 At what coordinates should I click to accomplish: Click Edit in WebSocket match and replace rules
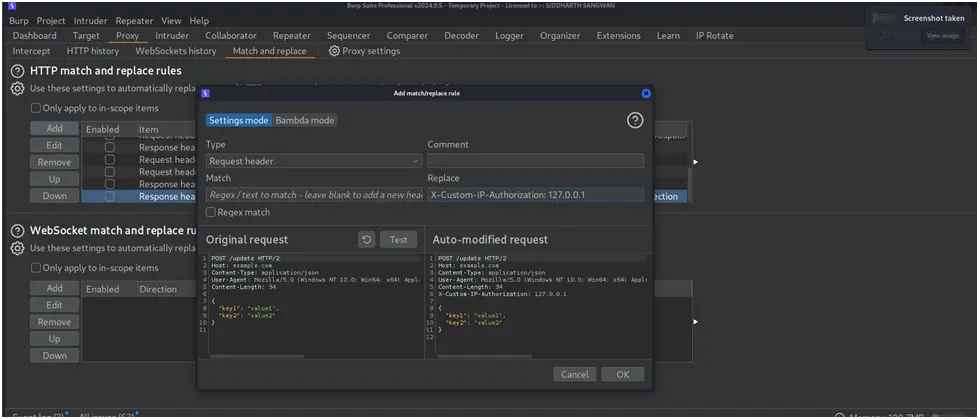pos(54,305)
